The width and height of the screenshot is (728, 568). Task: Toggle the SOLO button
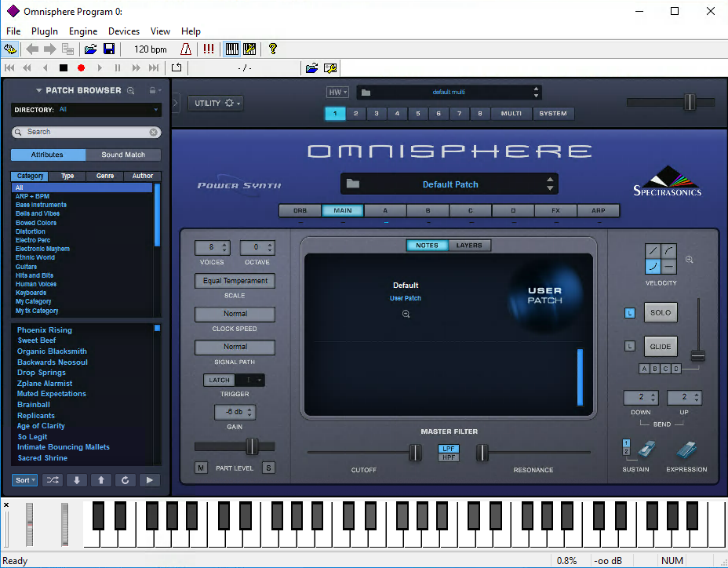tap(661, 312)
